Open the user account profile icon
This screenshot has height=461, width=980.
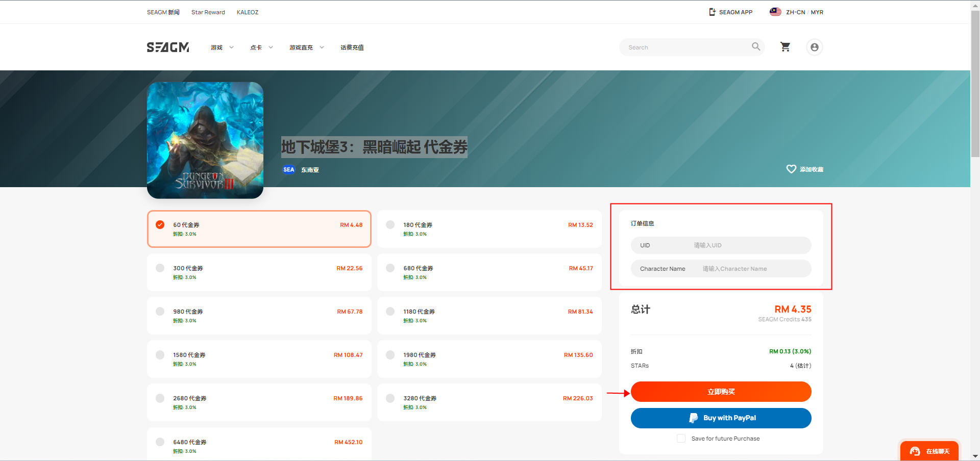pyautogui.click(x=815, y=47)
